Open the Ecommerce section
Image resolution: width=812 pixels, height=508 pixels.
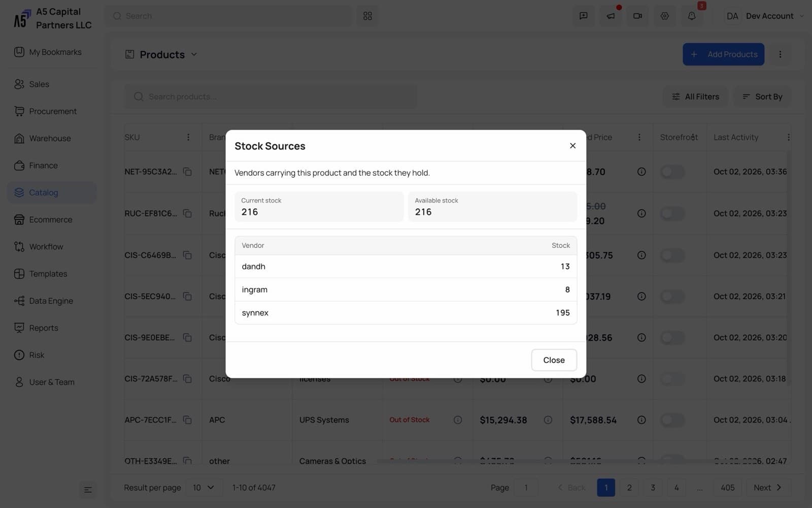tap(52, 219)
